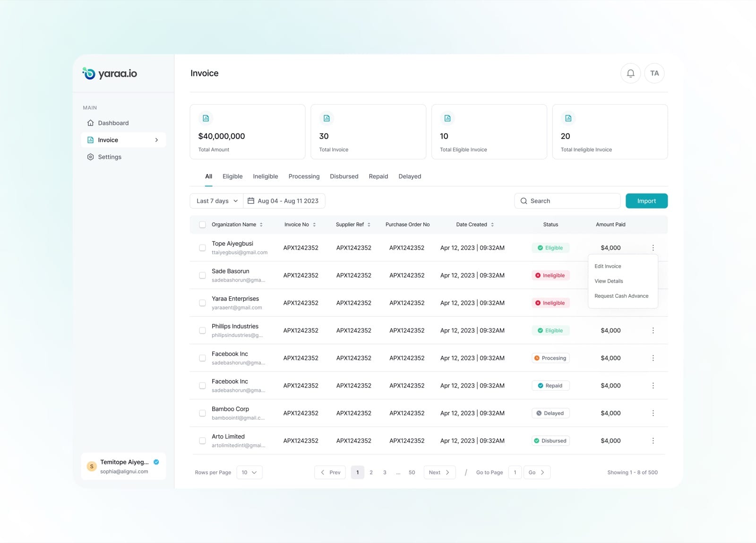756x543 pixels.
Task: Click the Dashboard home icon
Action: click(90, 123)
